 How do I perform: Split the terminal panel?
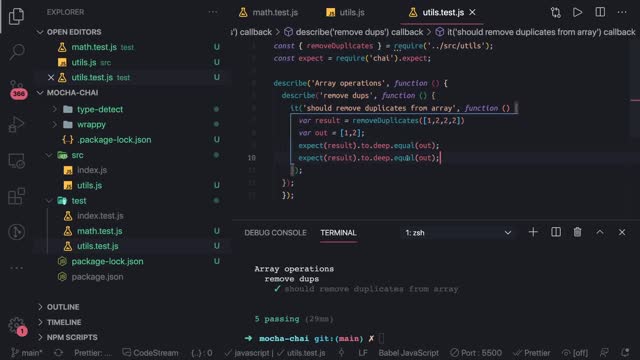(x=556, y=232)
